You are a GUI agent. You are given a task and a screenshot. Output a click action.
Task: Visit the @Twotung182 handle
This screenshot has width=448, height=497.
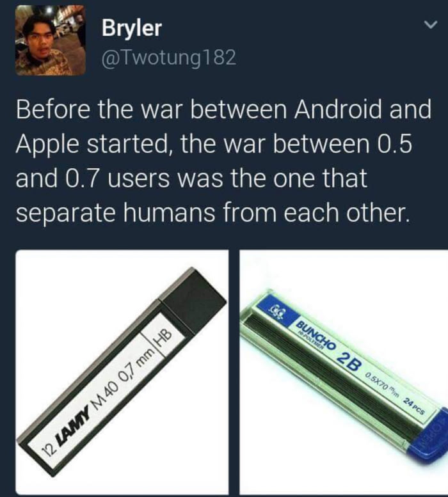169,58
